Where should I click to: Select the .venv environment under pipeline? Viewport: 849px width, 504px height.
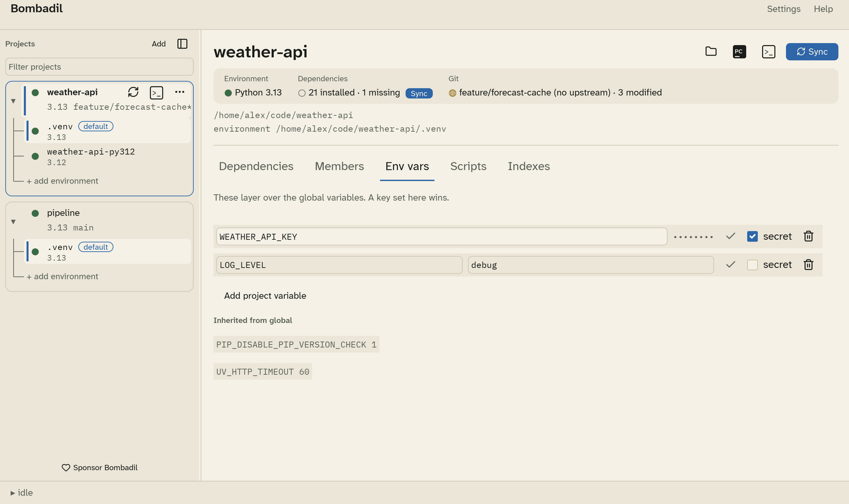tap(108, 251)
